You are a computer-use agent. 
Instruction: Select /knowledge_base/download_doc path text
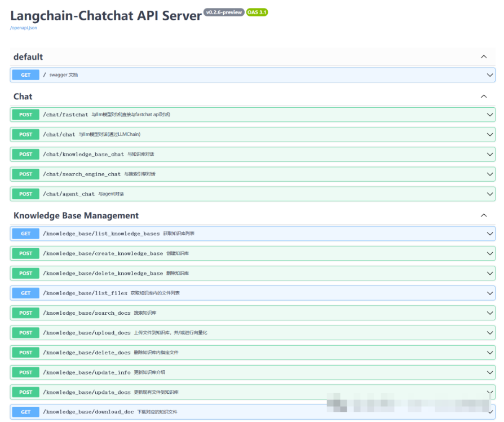tap(89, 412)
